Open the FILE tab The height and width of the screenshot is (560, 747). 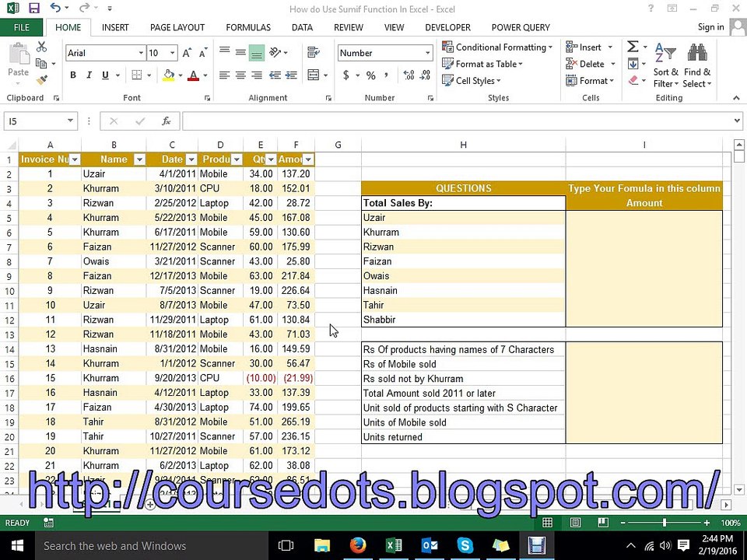[x=22, y=28]
